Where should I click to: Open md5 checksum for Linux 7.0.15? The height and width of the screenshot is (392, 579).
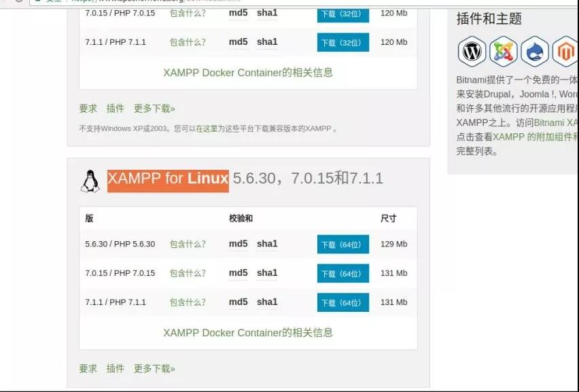click(238, 273)
